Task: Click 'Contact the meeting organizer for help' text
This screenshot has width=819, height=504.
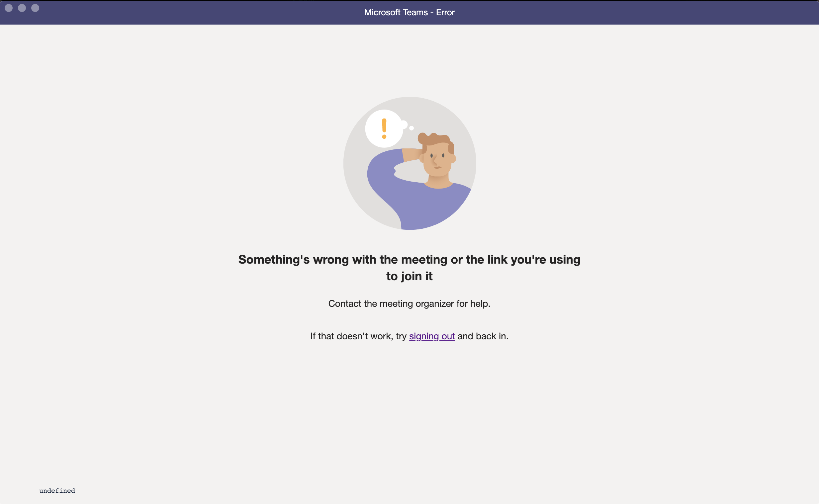Action: point(409,304)
